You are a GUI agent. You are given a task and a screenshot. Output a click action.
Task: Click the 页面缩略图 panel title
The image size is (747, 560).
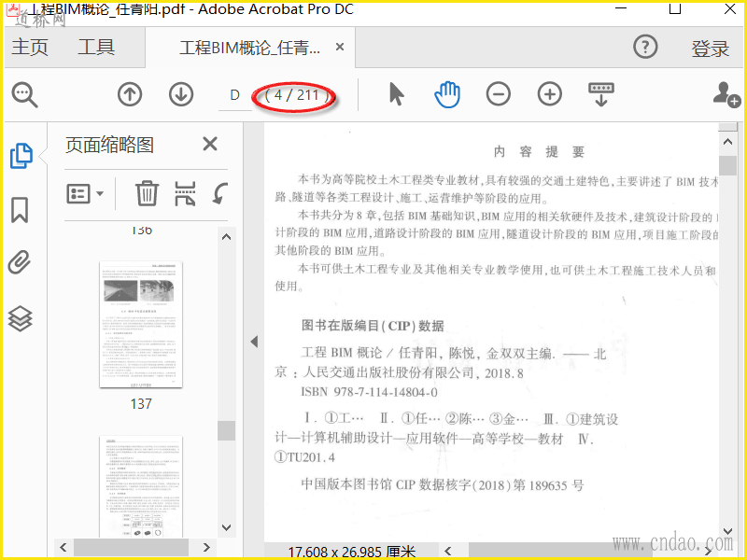[109, 145]
